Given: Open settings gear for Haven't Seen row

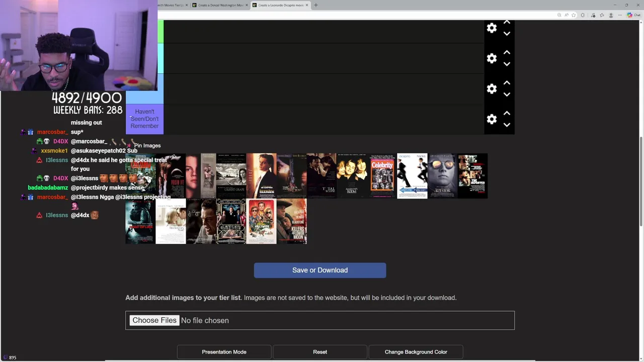Looking at the screenshot, I should coord(492,119).
